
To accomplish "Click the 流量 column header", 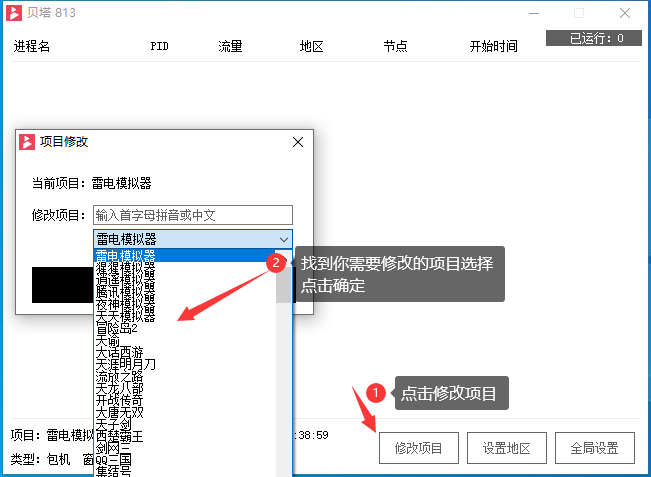I will [230, 46].
